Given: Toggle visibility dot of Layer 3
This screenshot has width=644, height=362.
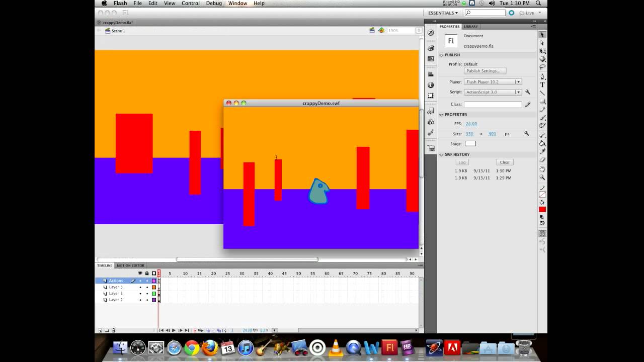Looking at the screenshot, I should (140, 287).
